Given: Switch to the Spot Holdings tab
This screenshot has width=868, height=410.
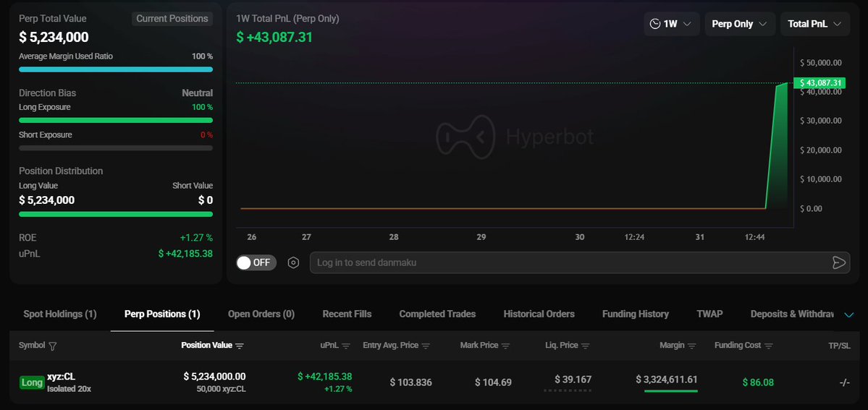Looking at the screenshot, I should click(x=60, y=314).
